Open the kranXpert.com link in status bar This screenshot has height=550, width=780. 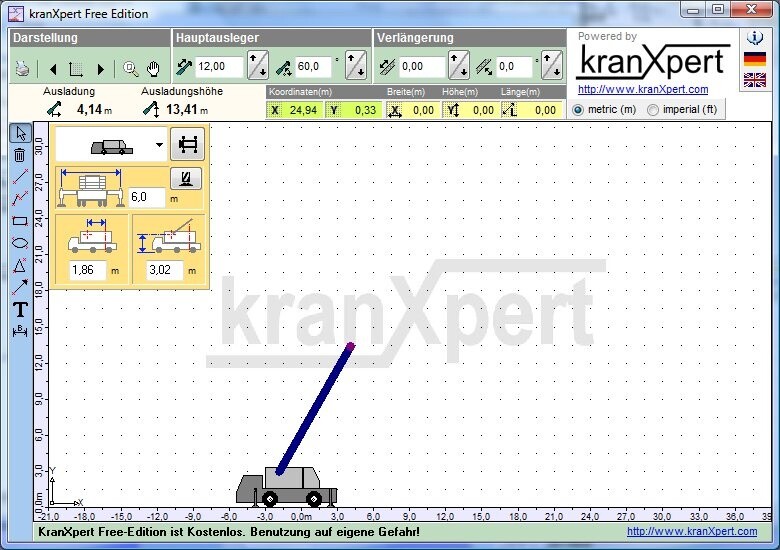coord(692,532)
